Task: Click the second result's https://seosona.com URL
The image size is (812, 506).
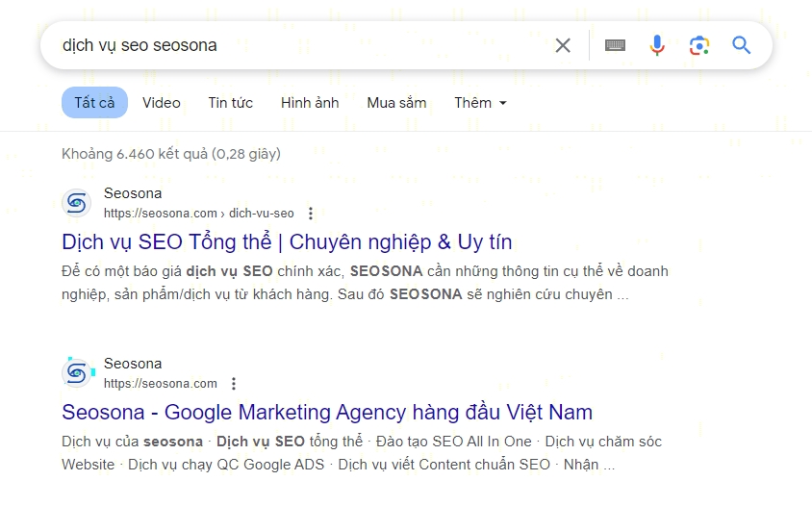Action: tap(161, 384)
